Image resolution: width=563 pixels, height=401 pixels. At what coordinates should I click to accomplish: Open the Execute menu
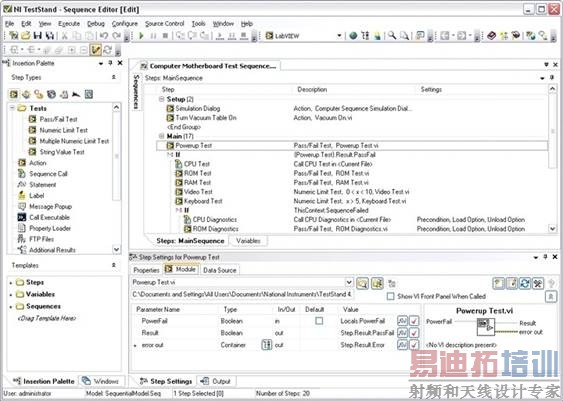pyautogui.click(x=69, y=24)
